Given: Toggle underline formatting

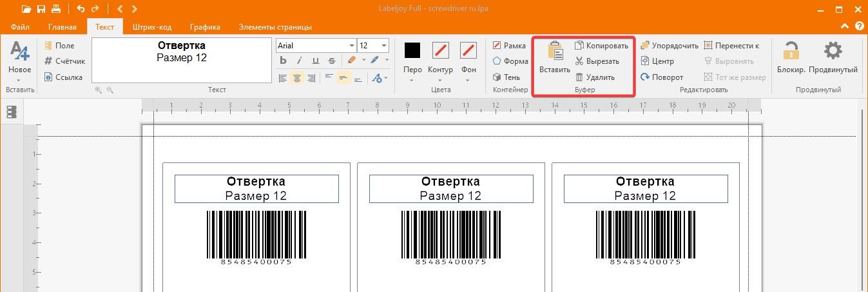Looking at the screenshot, I should pyautogui.click(x=315, y=61).
